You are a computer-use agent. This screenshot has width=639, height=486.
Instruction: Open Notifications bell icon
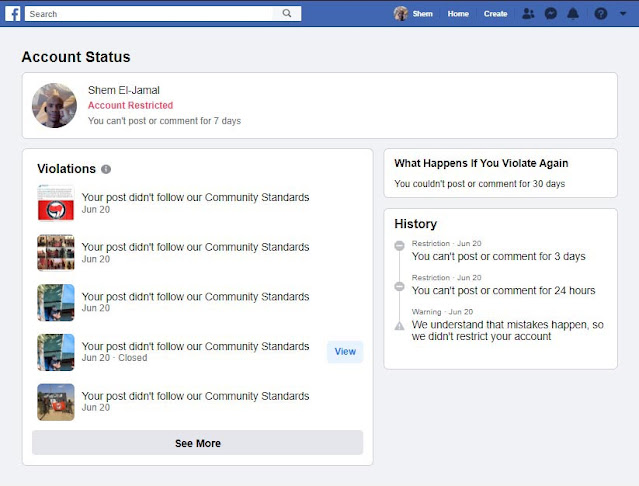coord(573,13)
